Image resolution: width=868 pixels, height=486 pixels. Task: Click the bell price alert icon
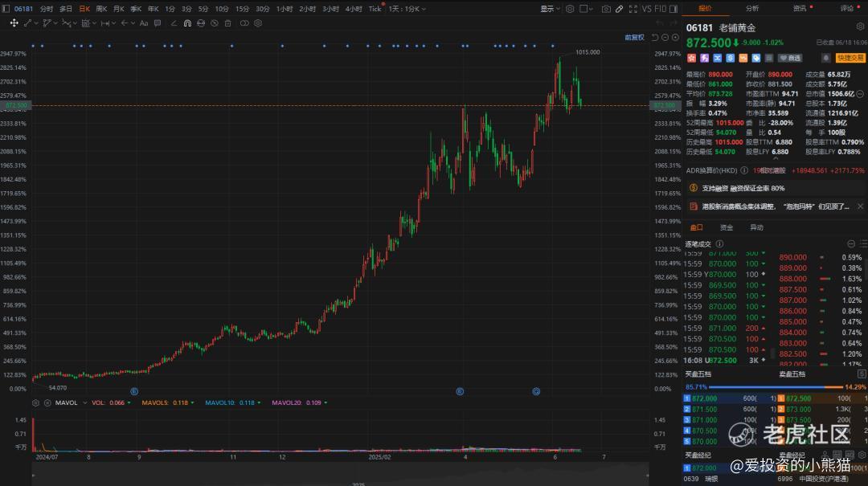pyautogui.click(x=825, y=58)
